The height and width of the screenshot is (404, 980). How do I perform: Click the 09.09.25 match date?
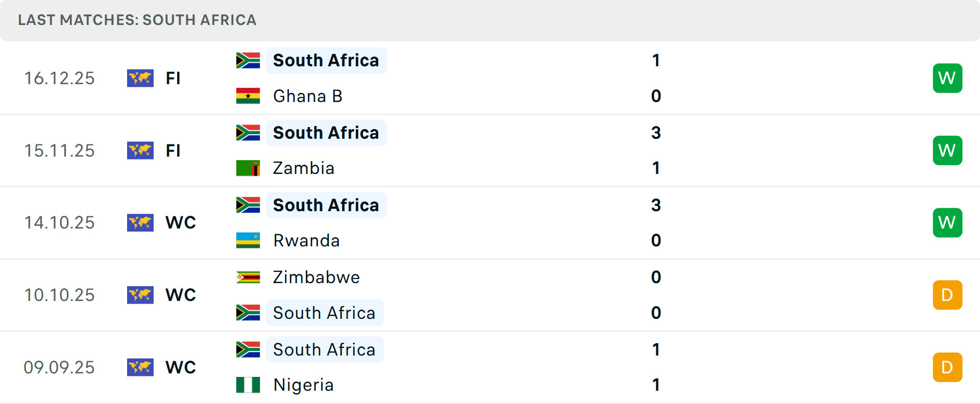59,367
